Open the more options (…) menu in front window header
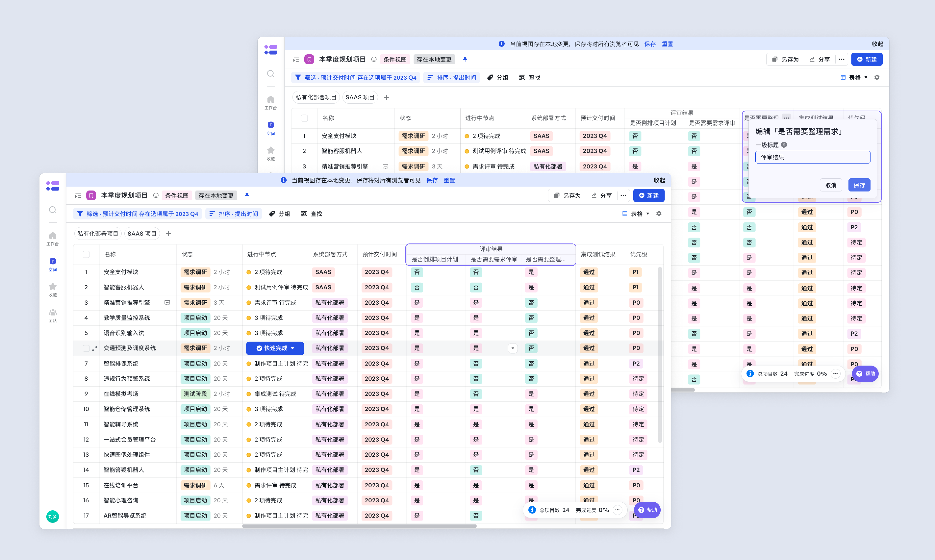Image resolution: width=935 pixels, height=560 pixels. [623, 195]
